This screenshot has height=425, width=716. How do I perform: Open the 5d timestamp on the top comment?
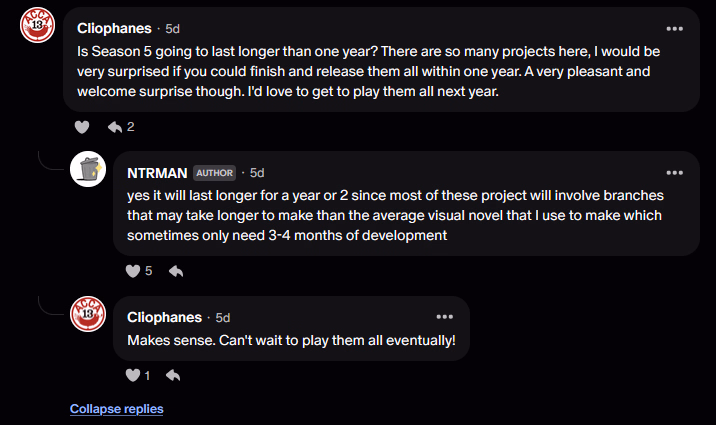coord(173,28)
